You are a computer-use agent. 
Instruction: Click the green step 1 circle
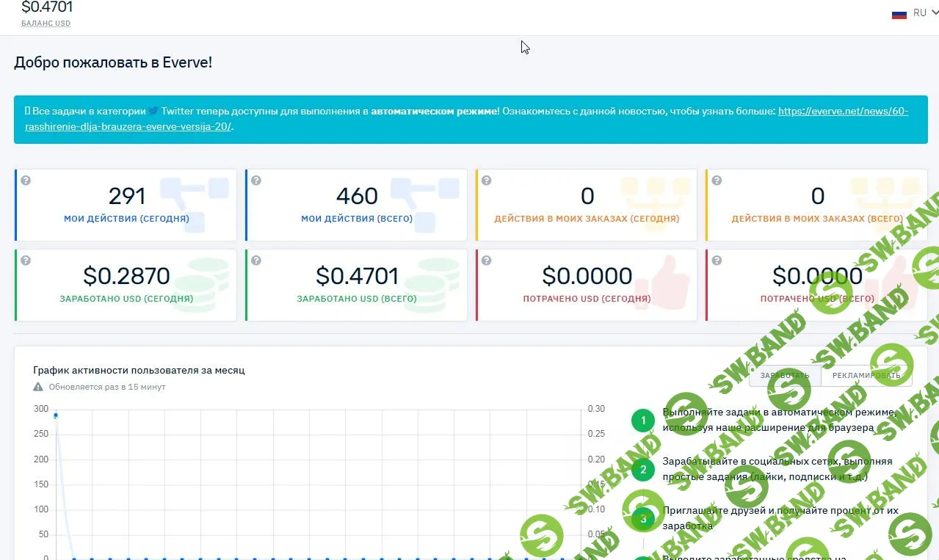click(643, 421)
